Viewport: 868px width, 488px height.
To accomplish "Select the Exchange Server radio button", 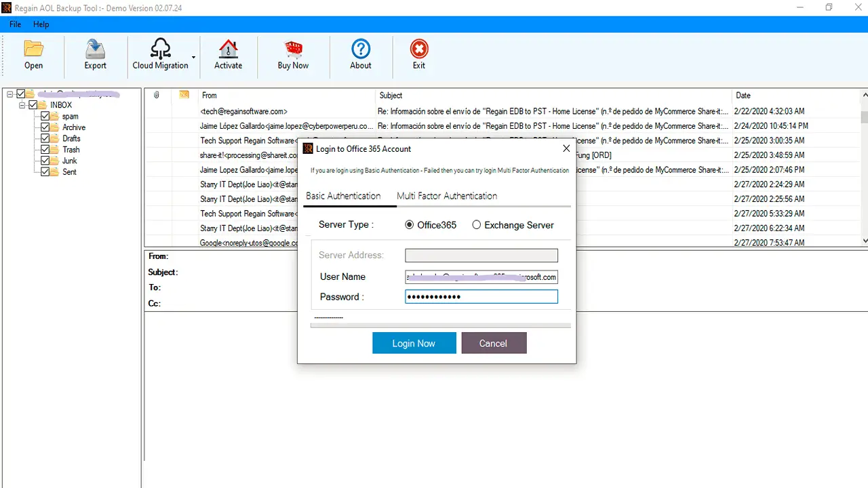I will click(477, 225).
